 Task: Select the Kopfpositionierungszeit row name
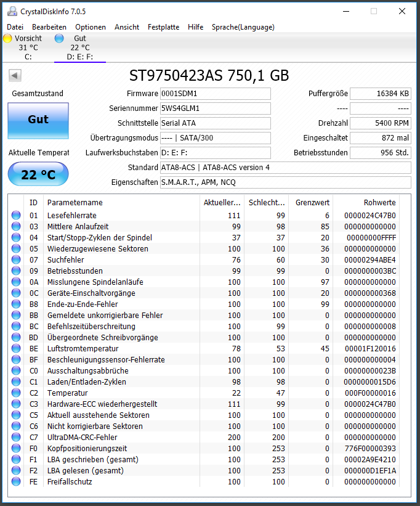click(87, 449)
